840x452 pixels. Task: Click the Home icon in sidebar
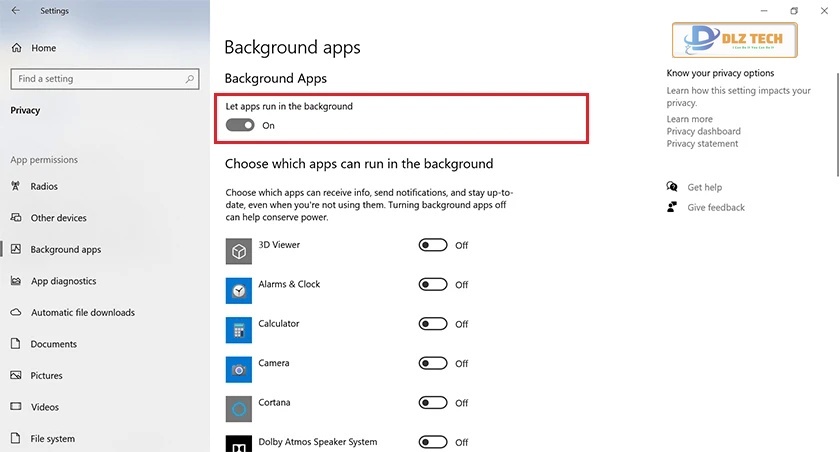[16, 48]
